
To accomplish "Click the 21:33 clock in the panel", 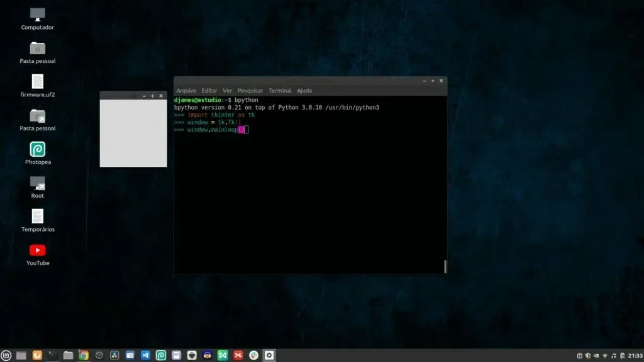I will tap(635, 356).
